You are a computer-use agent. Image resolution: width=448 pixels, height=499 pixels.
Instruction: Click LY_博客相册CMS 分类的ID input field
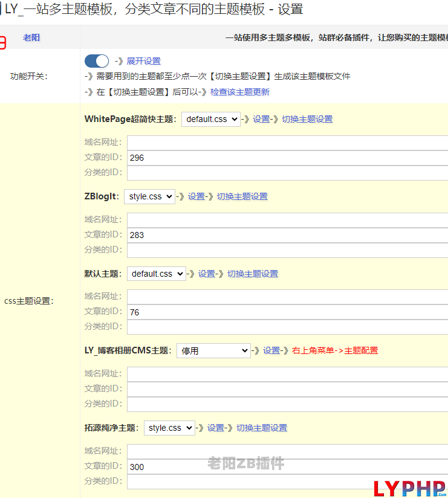tap(287, 404)
